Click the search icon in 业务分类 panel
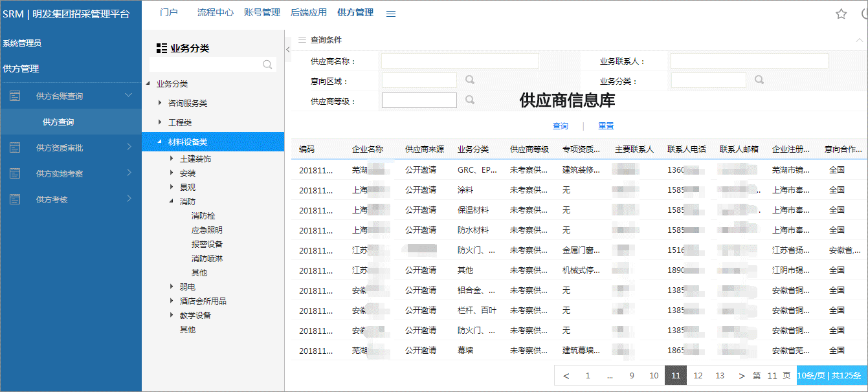868x392 pixels. [267, 65]
